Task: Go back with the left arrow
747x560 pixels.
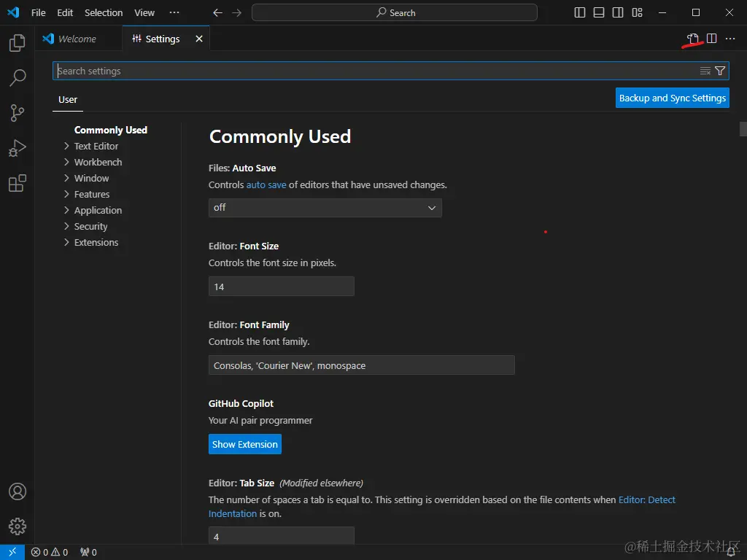Action: (x=217, y=13)
